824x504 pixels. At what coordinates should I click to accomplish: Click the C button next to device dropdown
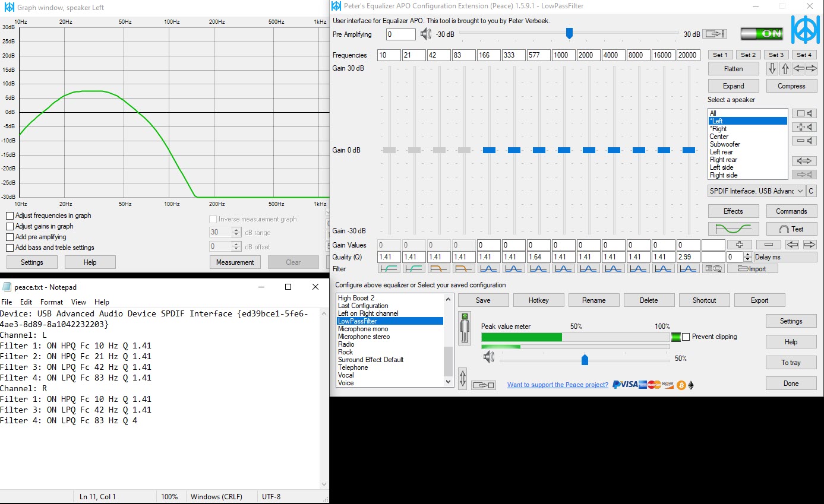(x=811, y=191)
